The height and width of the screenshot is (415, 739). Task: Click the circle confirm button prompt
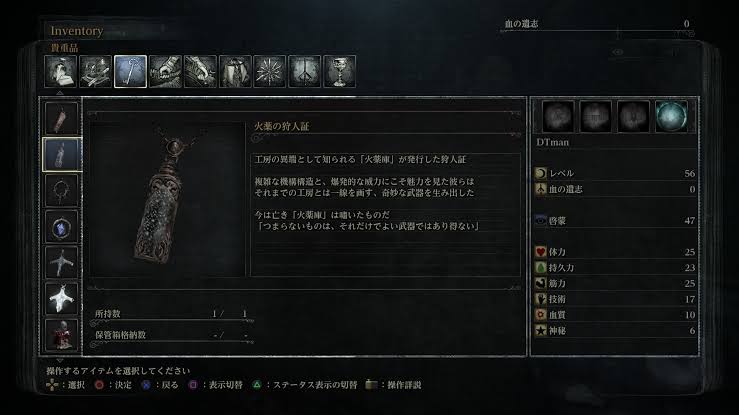(113, 385)
